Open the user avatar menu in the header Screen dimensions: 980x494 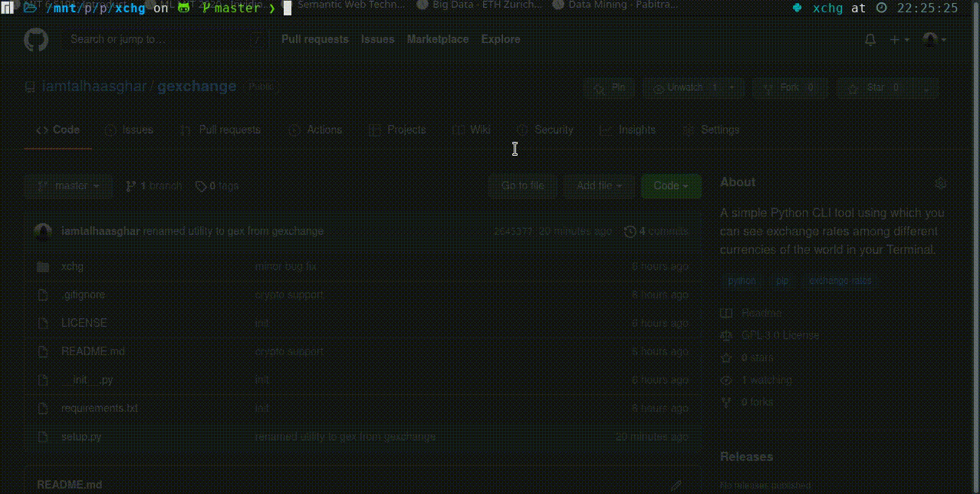pos(934,40)
